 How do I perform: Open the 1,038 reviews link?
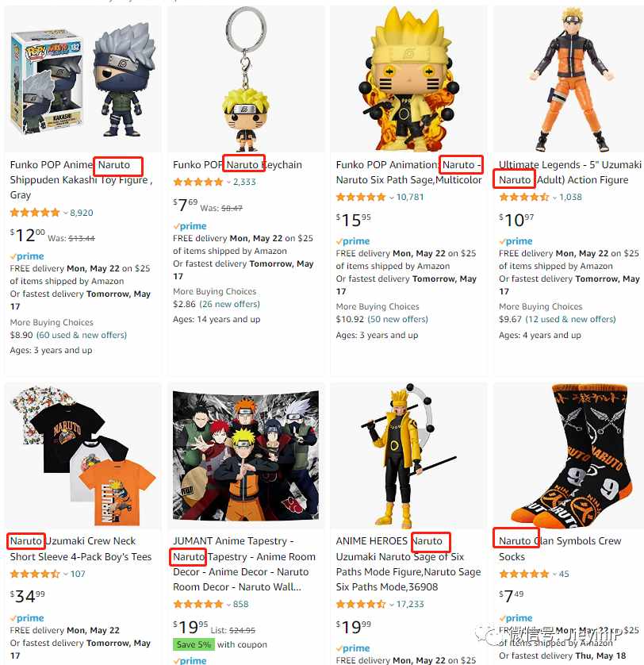tap(570, 198)
